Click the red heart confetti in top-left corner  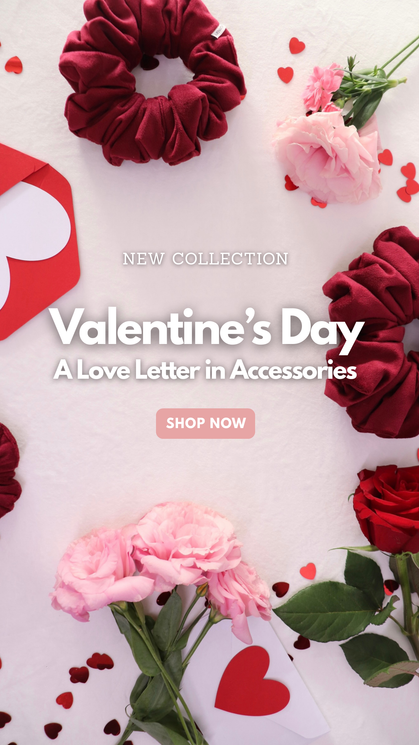[x=14, y=65]
